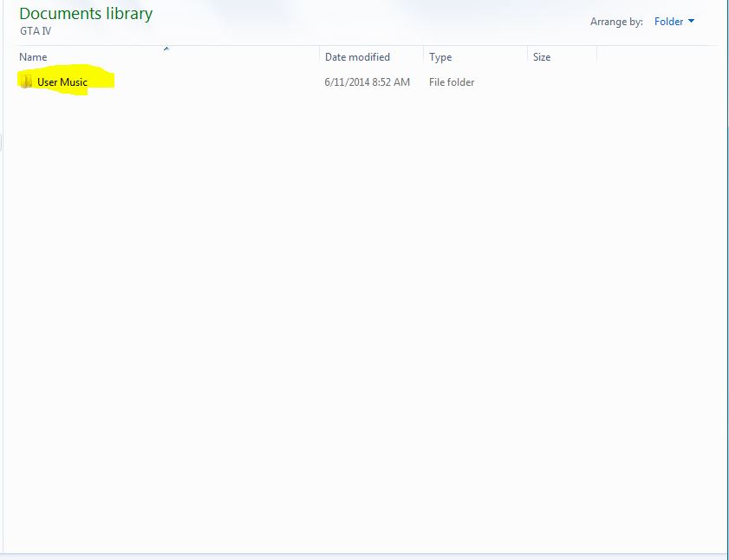This screenshot has height=560, width=729.
Task: Click the File folder type cell
Action: [452, 81]
